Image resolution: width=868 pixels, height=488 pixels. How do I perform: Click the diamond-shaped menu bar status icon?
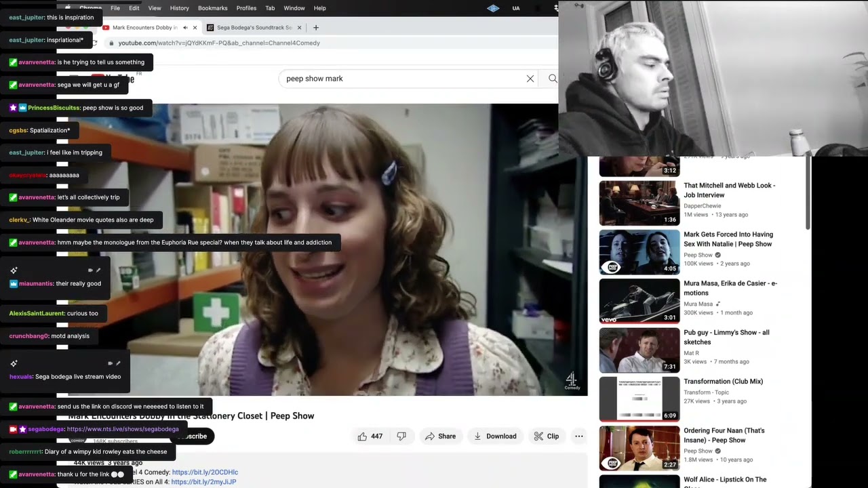[x=493, y=8]
